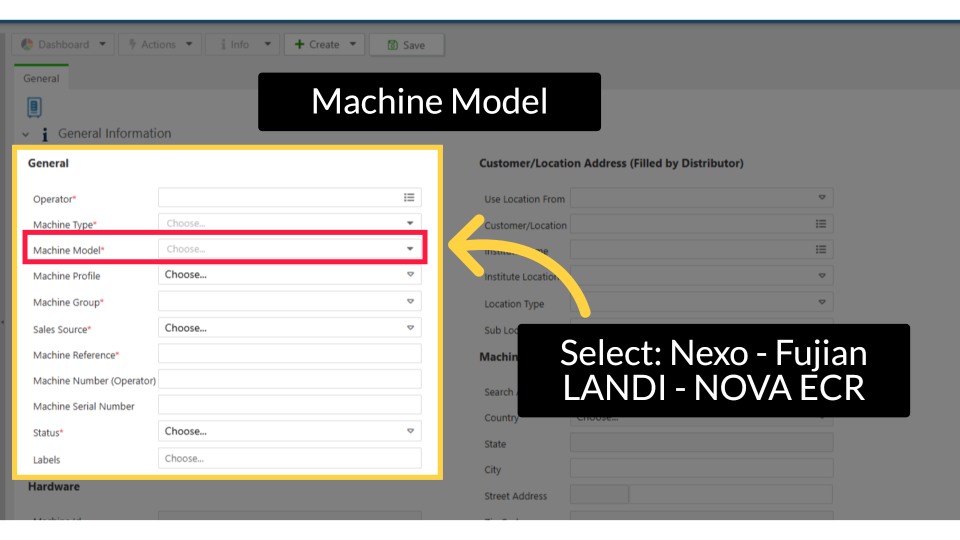Expand the Create dropdown arrow
Image resolution: width=960 pixels, height=540 pixels.
353,45
